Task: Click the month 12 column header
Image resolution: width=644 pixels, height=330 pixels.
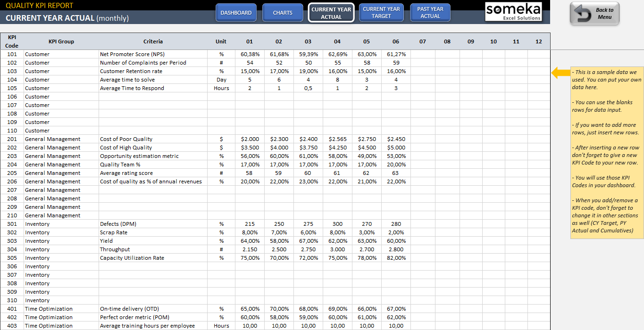Action: coord(538,41)
